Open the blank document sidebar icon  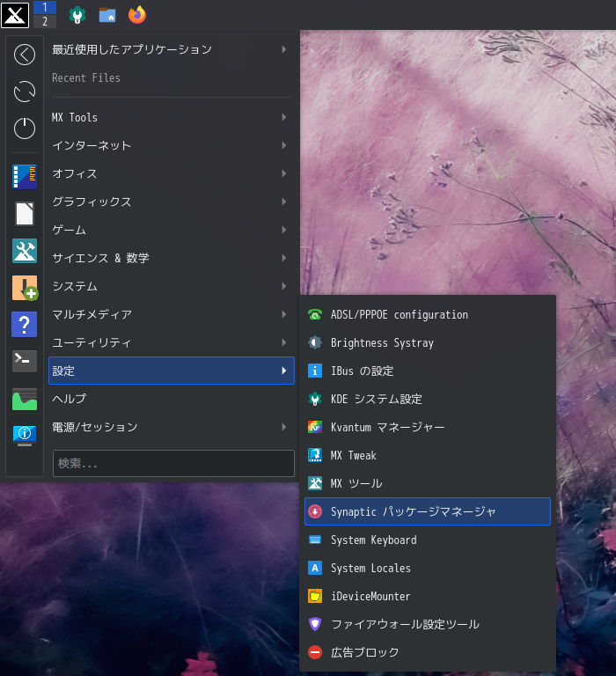(x=25, y=214)
